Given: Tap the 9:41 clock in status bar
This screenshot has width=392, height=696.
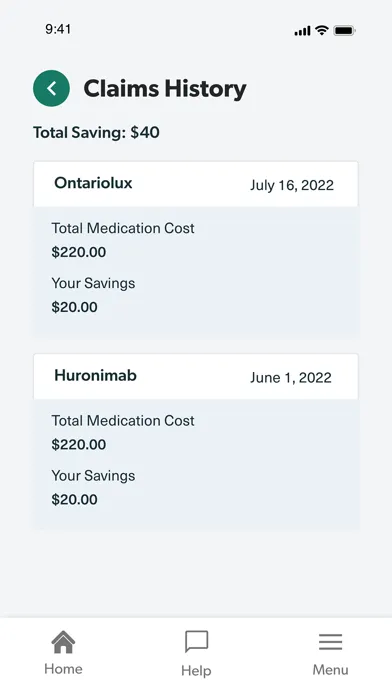Looking at the screenshot, I should pos(58,29).
